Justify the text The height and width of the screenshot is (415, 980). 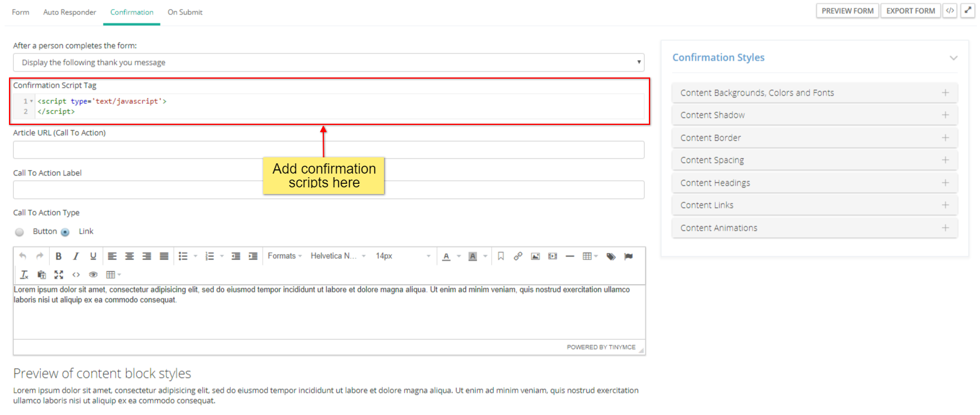164,256
